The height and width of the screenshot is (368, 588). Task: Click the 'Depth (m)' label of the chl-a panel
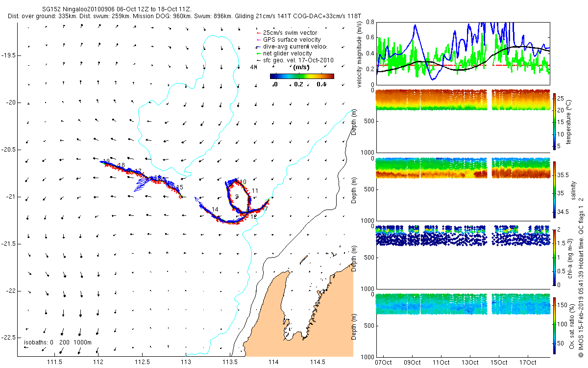[x=354, y=259]
